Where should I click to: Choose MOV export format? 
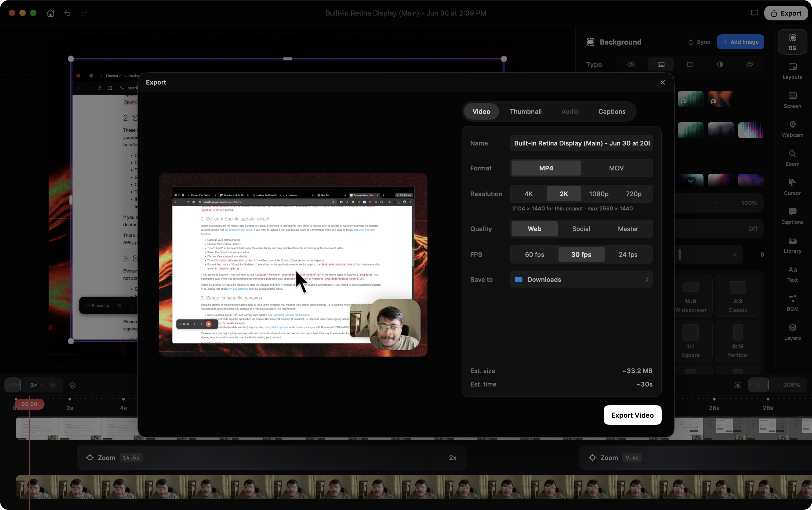[x=616, y=168]
